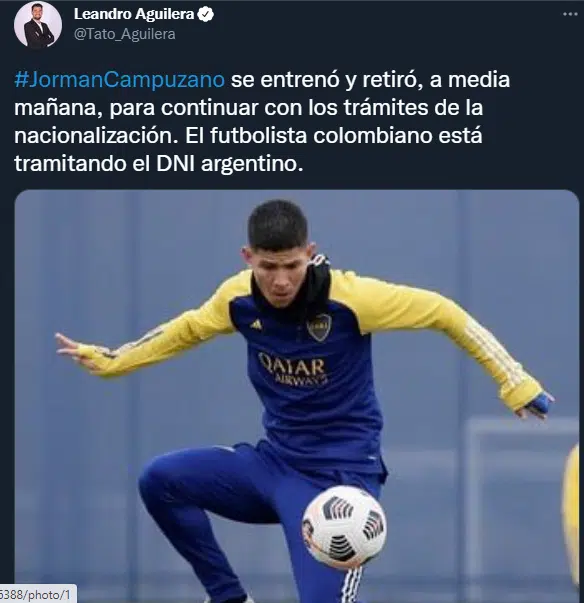The height and width of the screenshot is (603, 584).
Task: Click the player's blue-gloved hand in photo
Action: click(537, 405)
